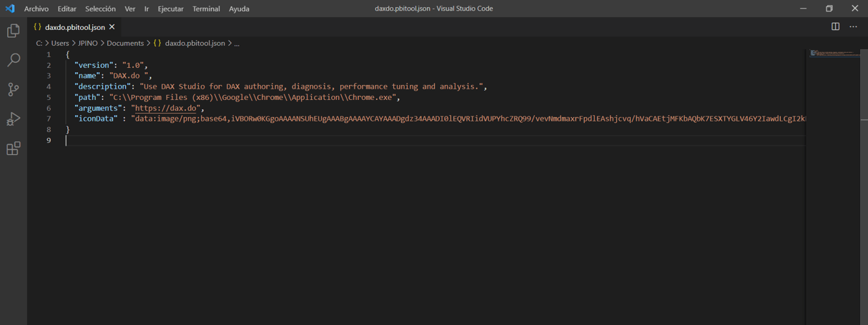Open the Selección menu
Viewport: 868px width, 325px height.
click(x=100, y=9)
